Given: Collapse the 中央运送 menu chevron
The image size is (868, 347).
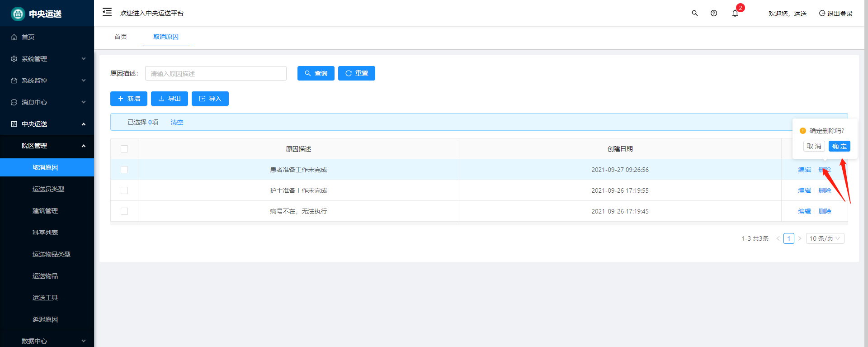Looking at the screenshot, I should [84, 124].
